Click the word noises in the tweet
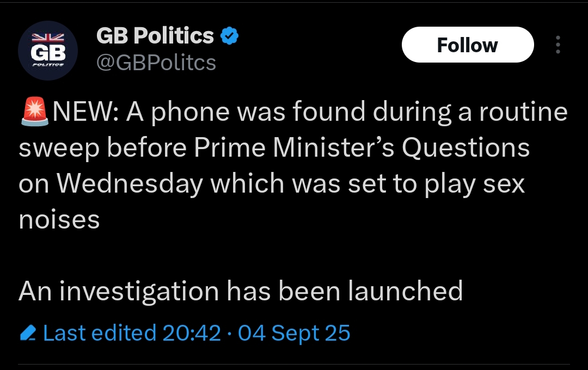This screenshot has height=370, width=588. tap(59, 220)
